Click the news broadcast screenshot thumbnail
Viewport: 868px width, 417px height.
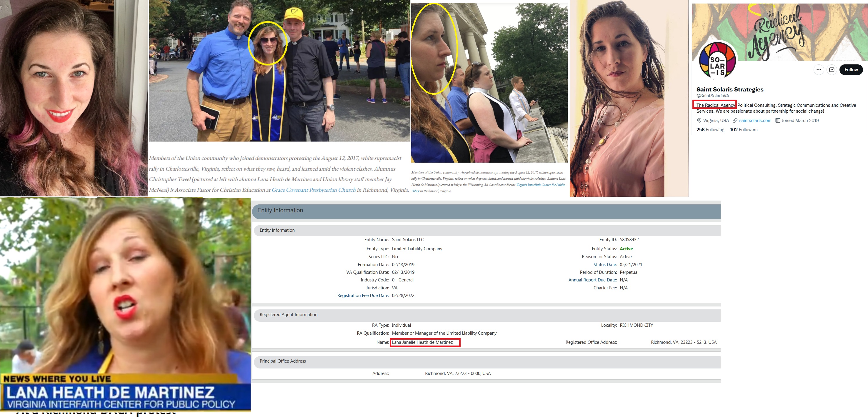click(125, 303)
